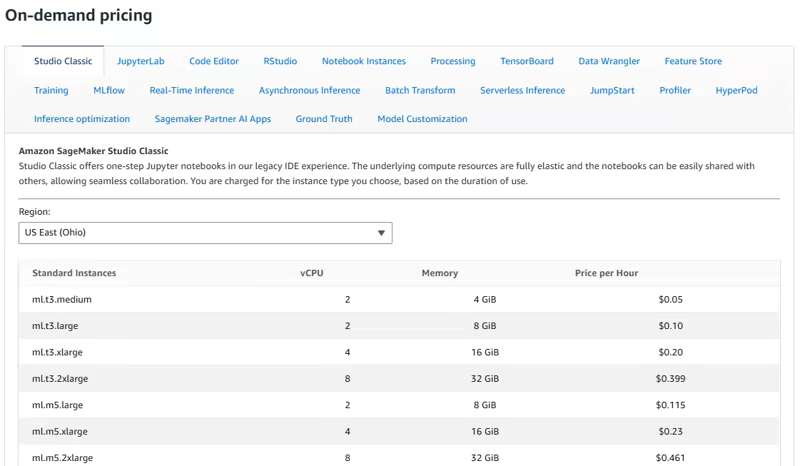Image resolution: width=800 pixels, height=466 pixels.
Task: Open the MLflow tab
Action: [109, 90]
